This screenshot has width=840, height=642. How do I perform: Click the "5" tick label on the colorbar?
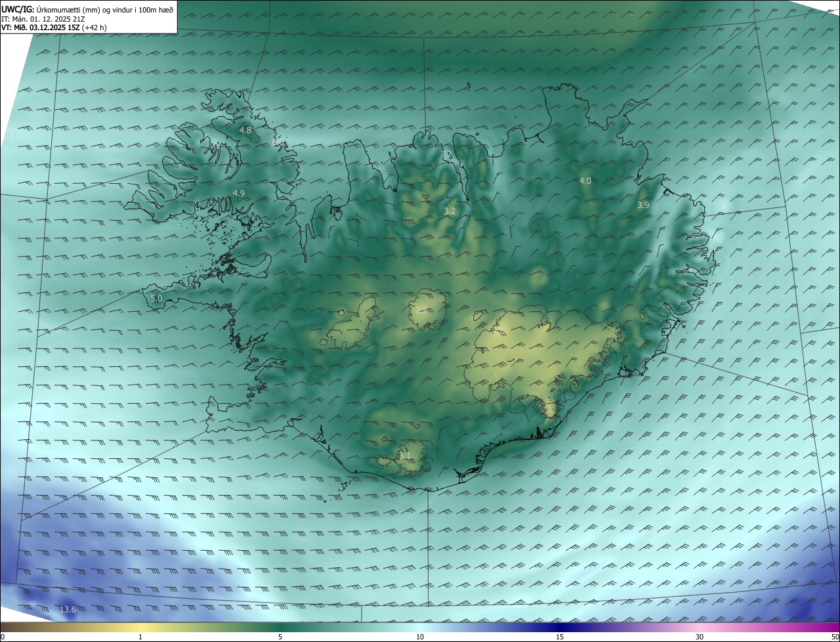[x=280, y=637]
